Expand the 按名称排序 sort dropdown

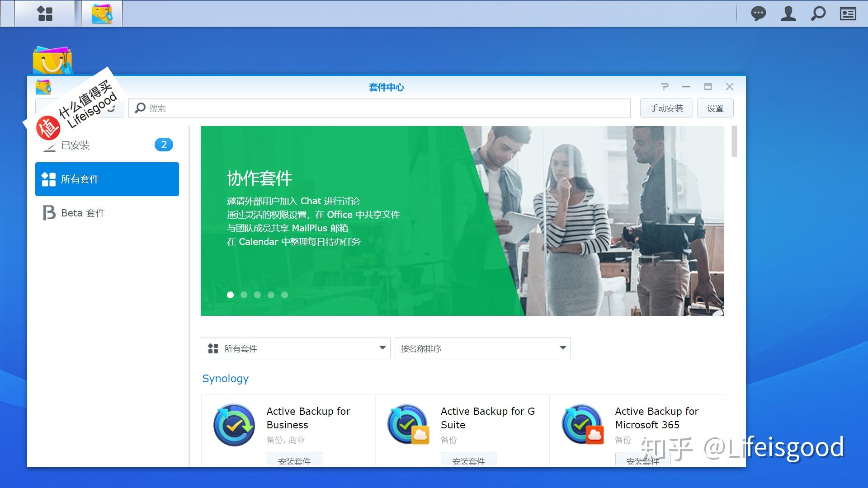[x=482, y=348]
